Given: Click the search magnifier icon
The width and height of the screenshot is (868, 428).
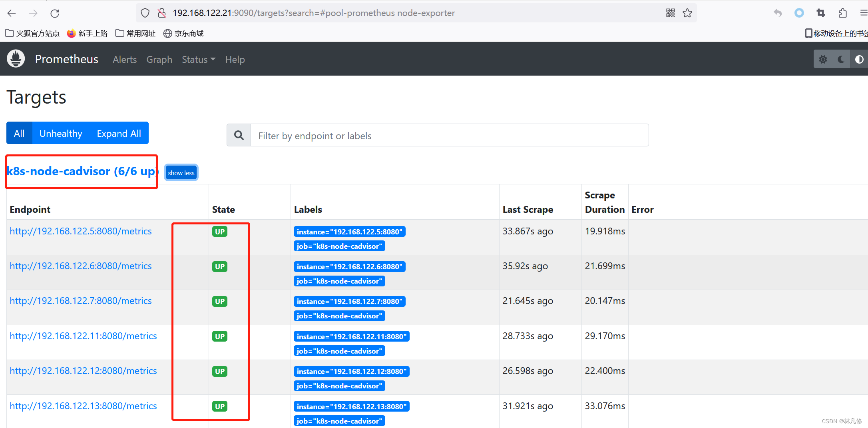Looking at the screenshot, I should (239, 135).
